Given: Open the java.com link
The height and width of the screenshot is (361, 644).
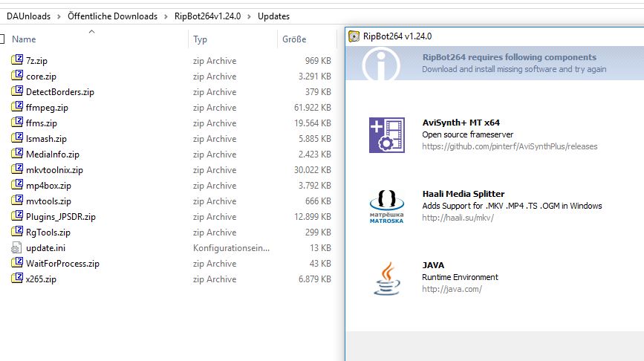Looking at the screenshot, I should [452, 289].
